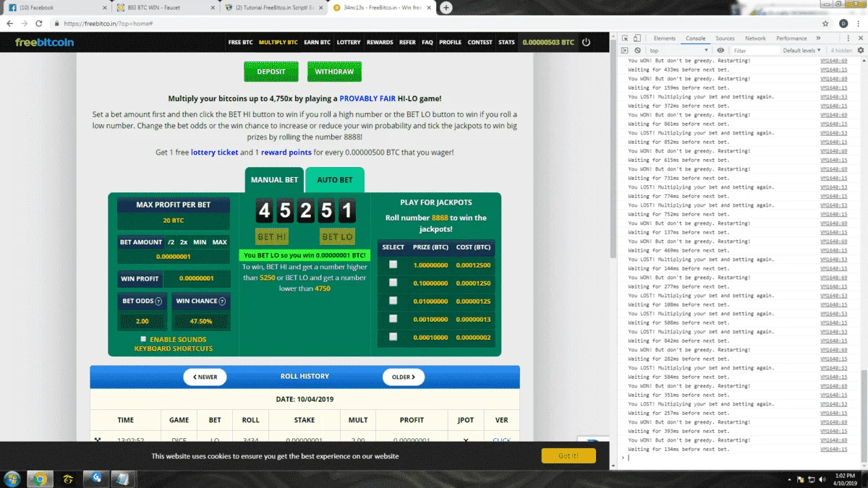This screenshot has width=868, height=488.
Task: Set the bet to MIN
Action: tap(200, 242)
